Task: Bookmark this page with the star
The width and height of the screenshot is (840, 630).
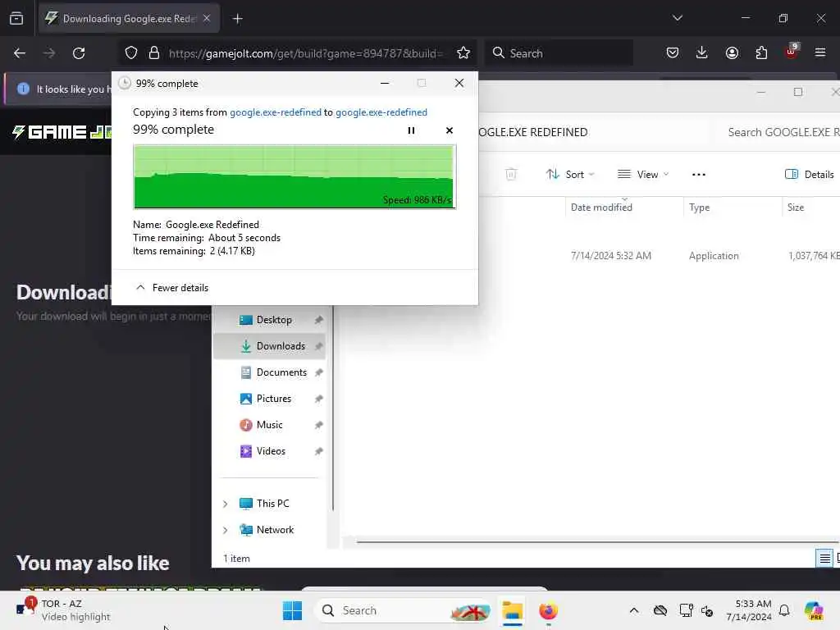Action: tap(463, 53)
